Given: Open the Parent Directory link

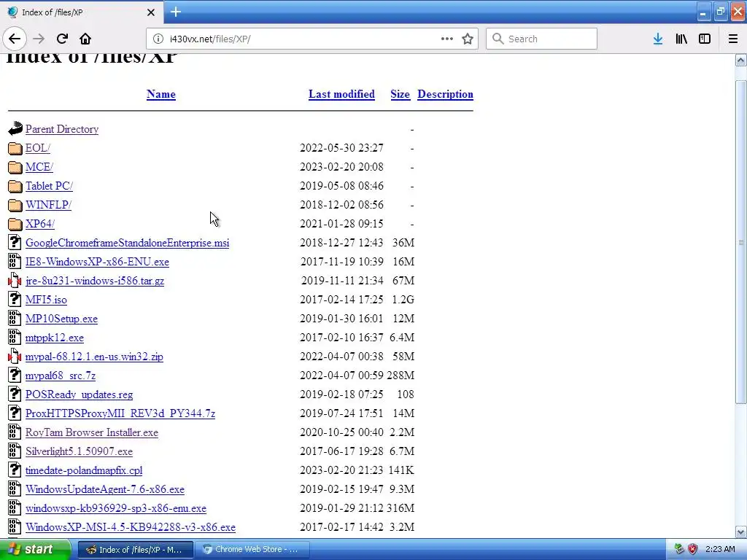Looking at the screenshot, I should click(62, 129).
